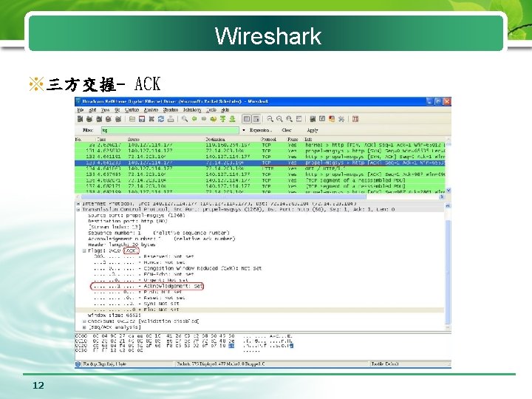Open the Help menu

(225, 110)
